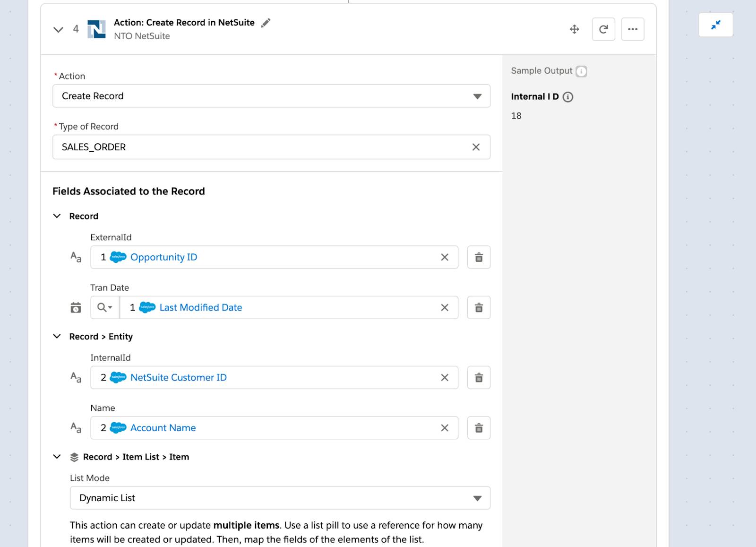Edit the action name with pencil icon
Viewport: 756px width, 547px height.
[266, 23]
